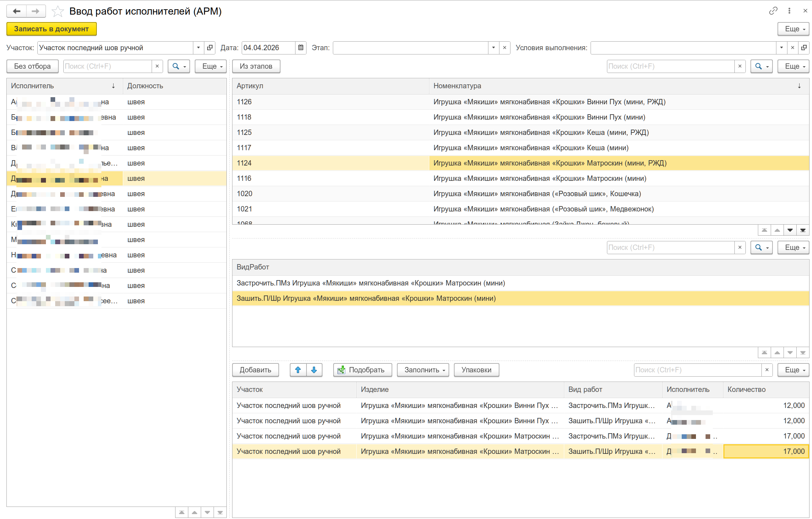The width and height of the screenshot is (812, 519).
Task: Go back with the left arrow button
Action: [16, 11]
